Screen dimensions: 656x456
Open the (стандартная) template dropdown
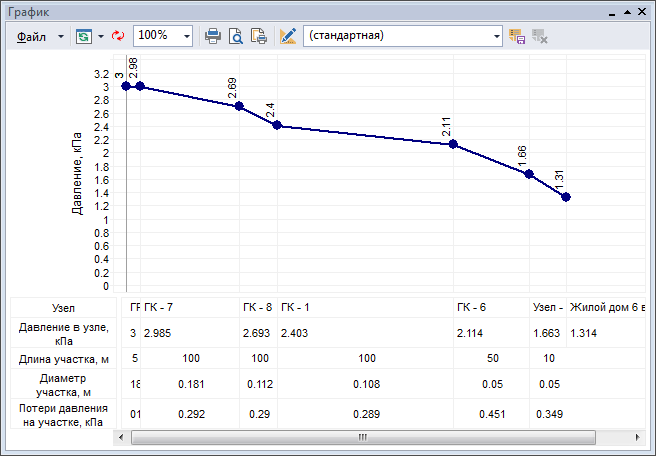[497, 35]
